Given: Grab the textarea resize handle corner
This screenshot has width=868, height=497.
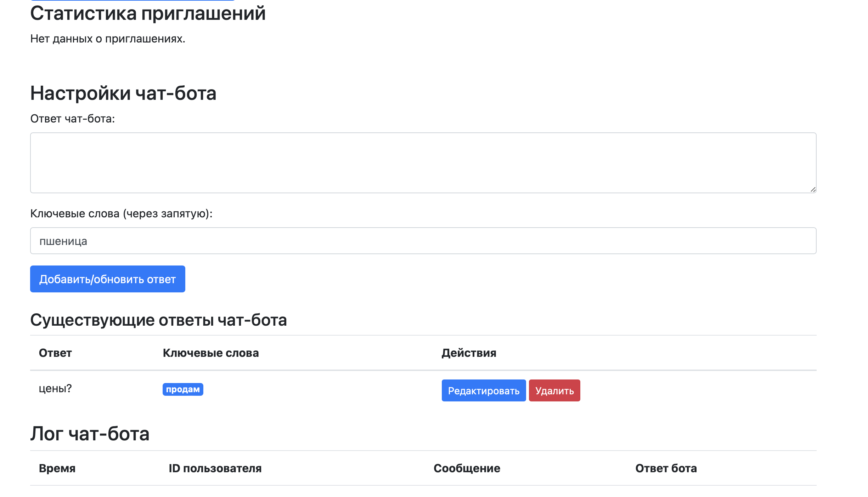Looking at the screenshot, I should click(813, 190).
